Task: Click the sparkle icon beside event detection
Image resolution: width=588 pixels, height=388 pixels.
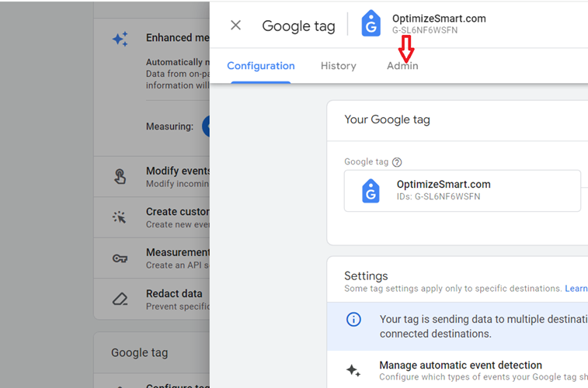Action: [353, 370]
